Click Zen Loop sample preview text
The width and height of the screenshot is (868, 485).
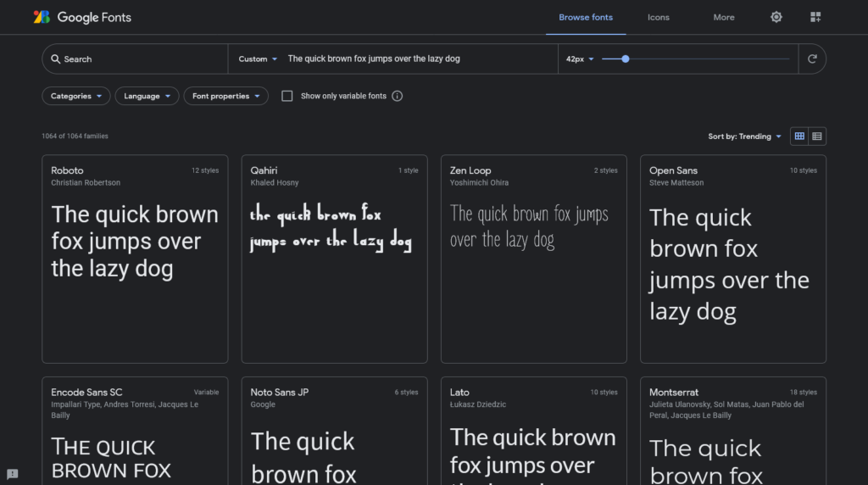[529, 227]
